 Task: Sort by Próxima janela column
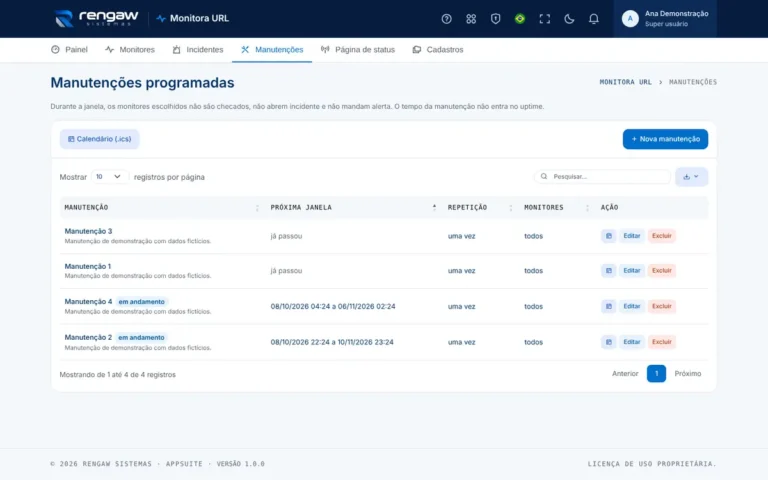point(353,208)
